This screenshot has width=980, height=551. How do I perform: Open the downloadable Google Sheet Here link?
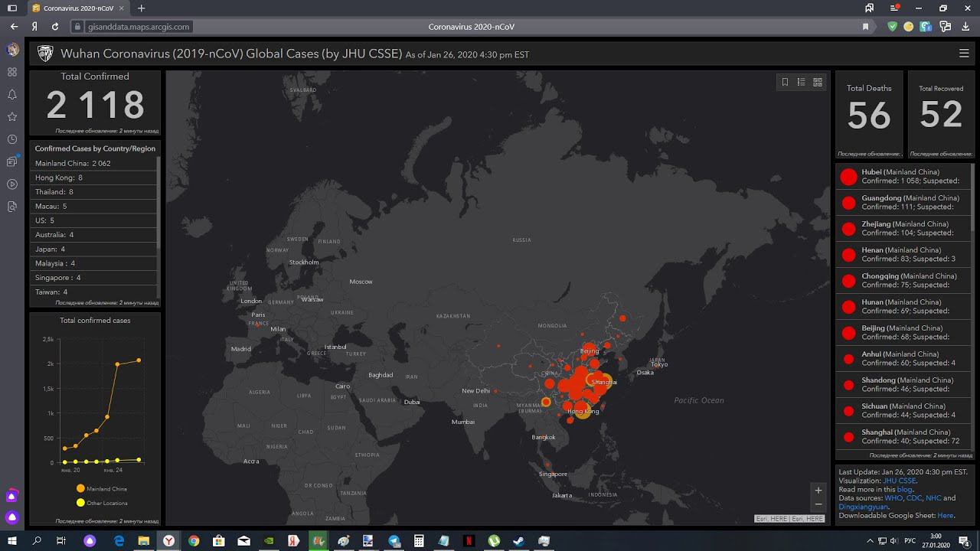[x=945, y=516]
